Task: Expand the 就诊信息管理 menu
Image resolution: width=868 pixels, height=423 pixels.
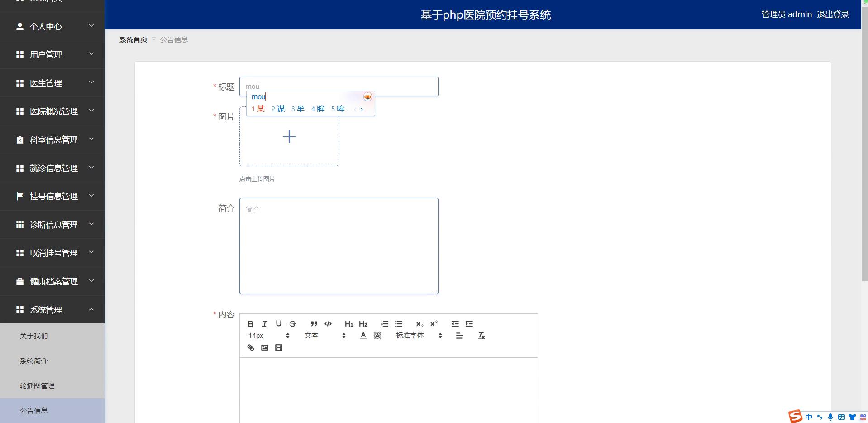Action: [52, 168]
